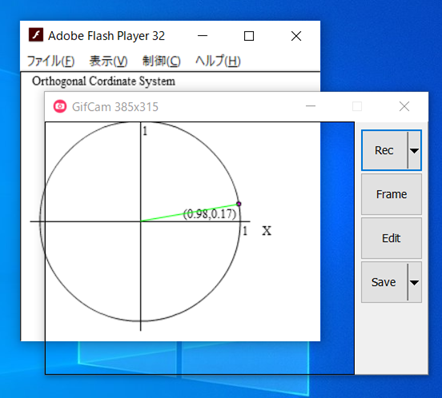Minimize the Adobe Flash Player window
Viewport: 442px width, 398px height.
click(203, 36)
